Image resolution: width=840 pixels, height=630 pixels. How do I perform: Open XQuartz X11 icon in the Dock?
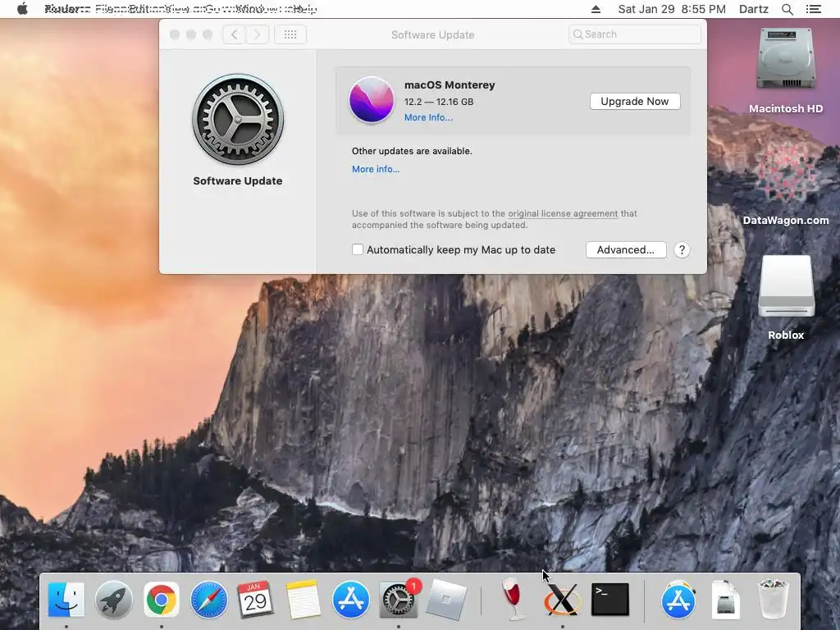pyautogui.click(x=562, y=600)
